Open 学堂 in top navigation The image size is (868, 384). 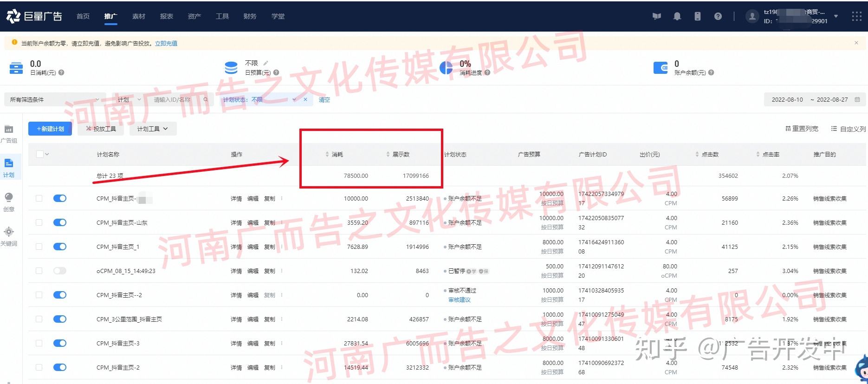[x=278, y=16]
